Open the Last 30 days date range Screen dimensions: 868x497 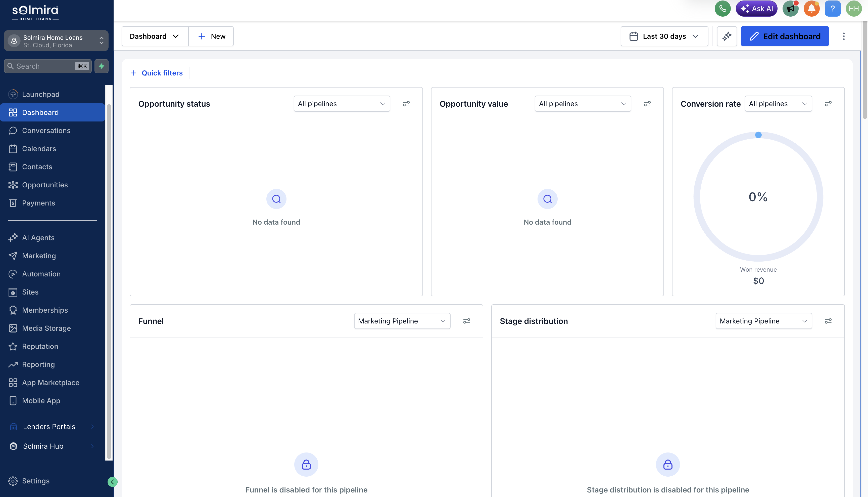pyautogui.click(x=664, y=36)
